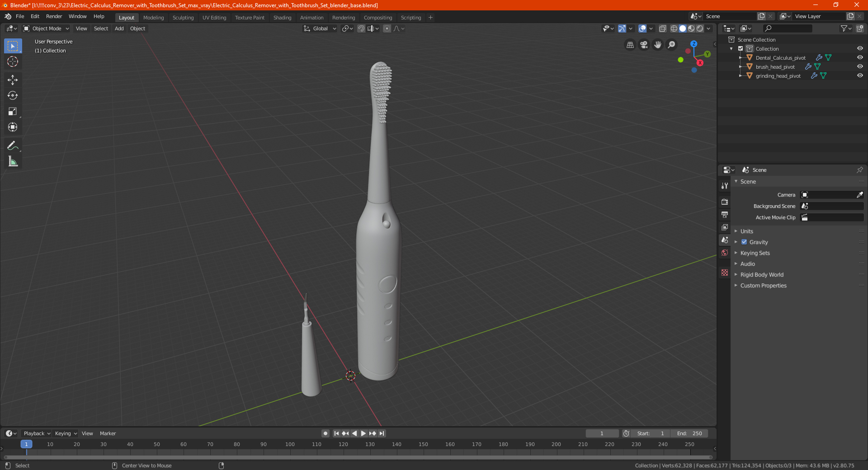Screen dimensions: 868x470
Task: Switch to the Modeling workspace tab
Action: pos(153,18)
